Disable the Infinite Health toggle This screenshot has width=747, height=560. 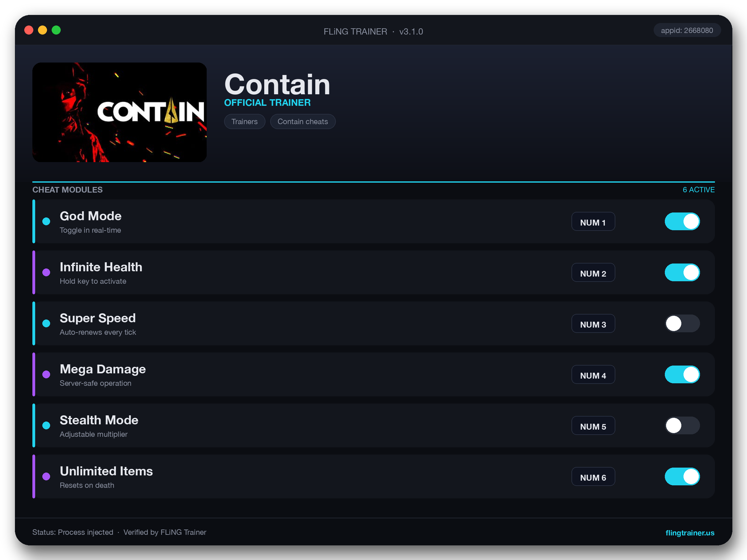click(x=682, y=273)
